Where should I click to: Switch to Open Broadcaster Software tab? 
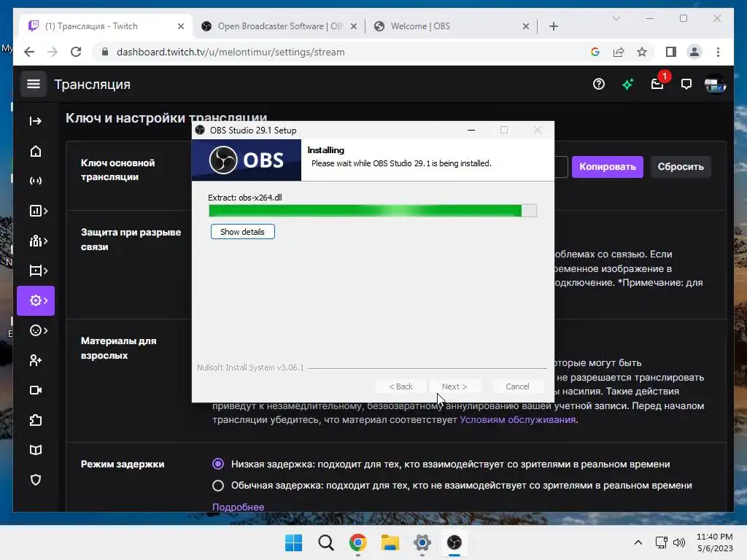point(279,26)
